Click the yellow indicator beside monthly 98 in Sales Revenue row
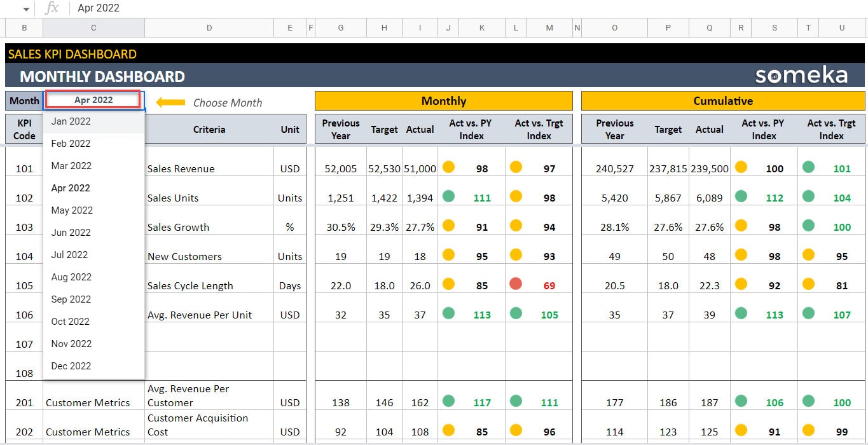The width and height of the screenshot is (868, 445). click(x=448, y=167)
